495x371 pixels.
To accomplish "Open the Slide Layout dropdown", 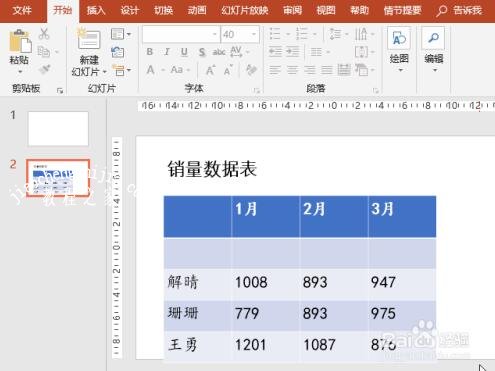I will (121, 34).
